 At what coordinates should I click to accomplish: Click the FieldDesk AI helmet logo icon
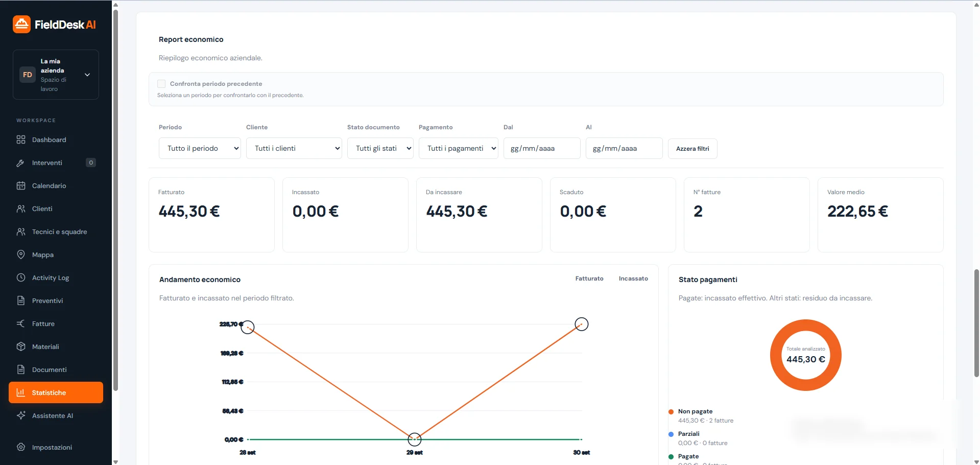click(x=21, y=24)
